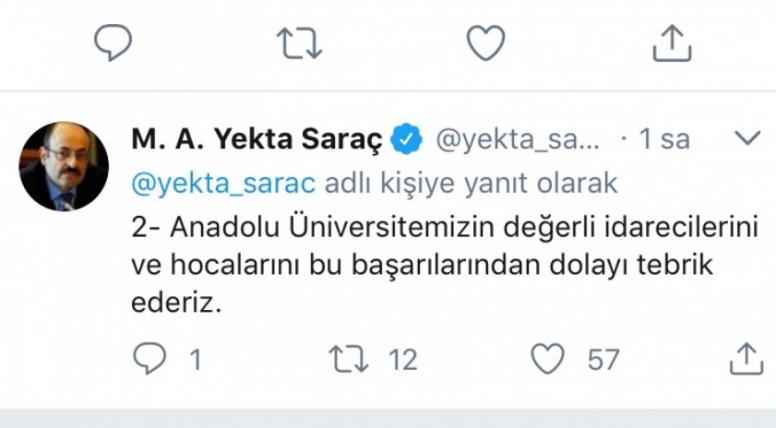Reply to the Anadolu tweet via the speech bubble icon
The image size is (776, 428).
148,359
